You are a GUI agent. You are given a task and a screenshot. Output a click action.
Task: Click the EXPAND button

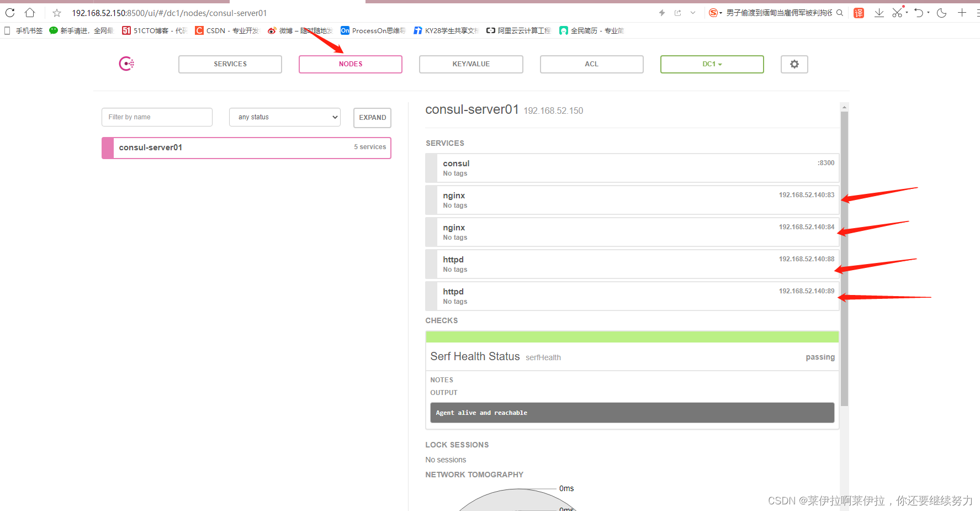[372, 118]
